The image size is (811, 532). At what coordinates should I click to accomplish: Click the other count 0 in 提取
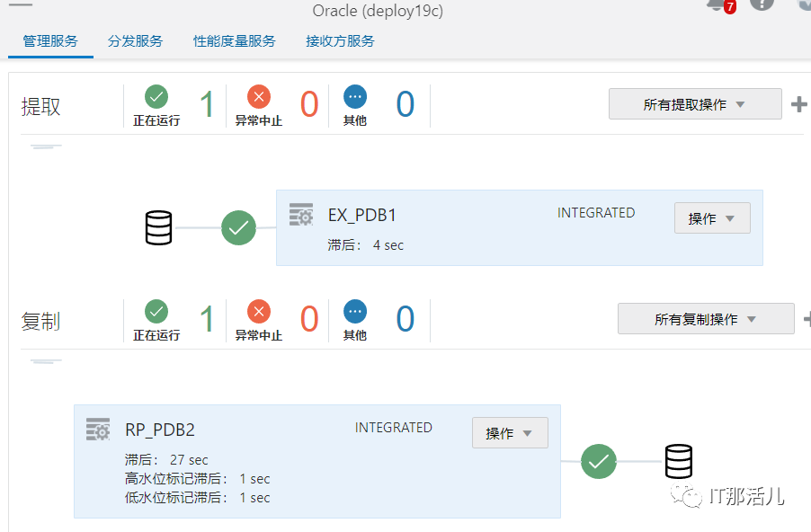405,104
